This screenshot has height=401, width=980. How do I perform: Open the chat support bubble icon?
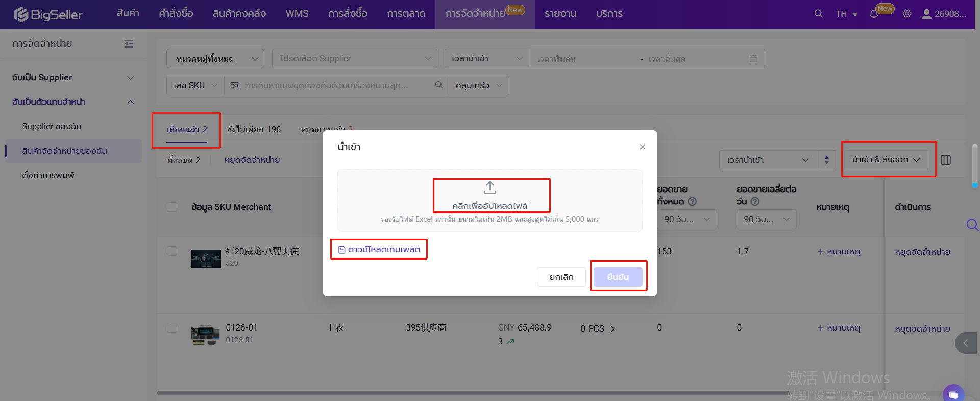[953, 394]
